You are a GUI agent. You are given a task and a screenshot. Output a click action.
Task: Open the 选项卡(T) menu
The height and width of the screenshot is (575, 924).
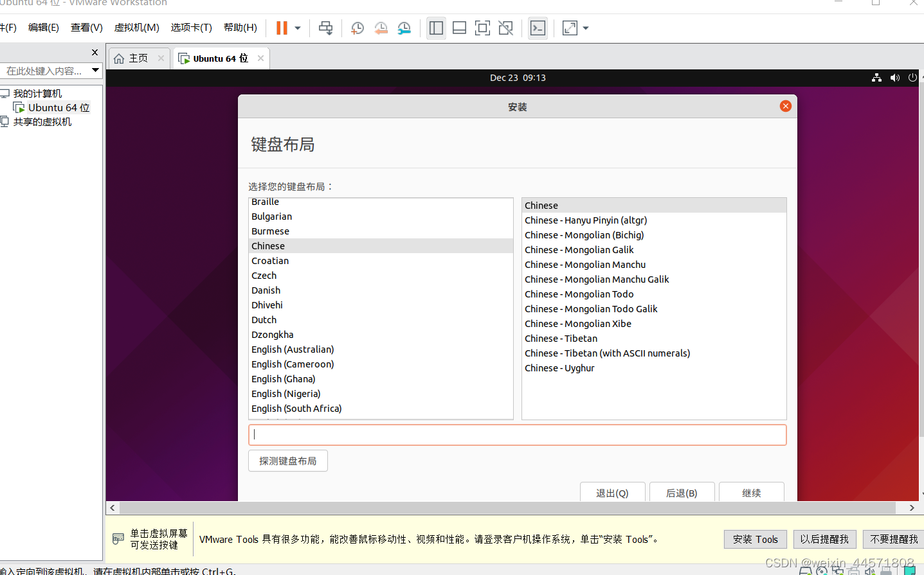(x=191, y=28)
